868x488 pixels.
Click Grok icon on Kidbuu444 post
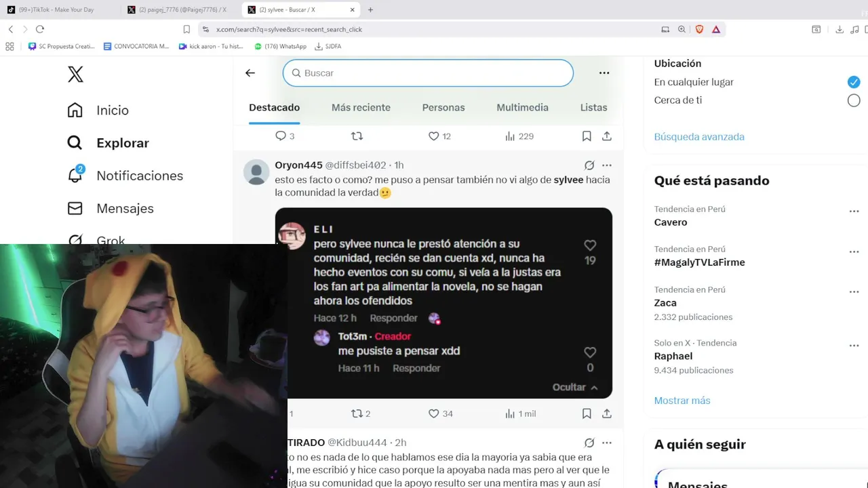click(x=589, y=443)
